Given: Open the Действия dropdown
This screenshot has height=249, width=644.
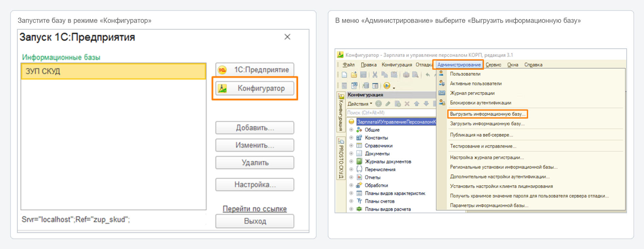Looking at the screenshot, I should [360, 104].
